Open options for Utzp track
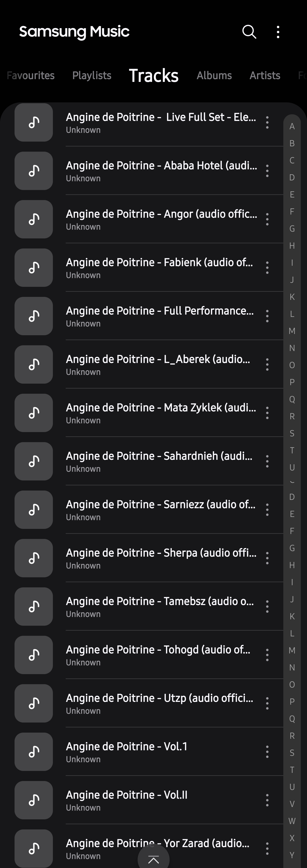The width and height of the screenshot is (307, 868). click(x=267, y=704)
